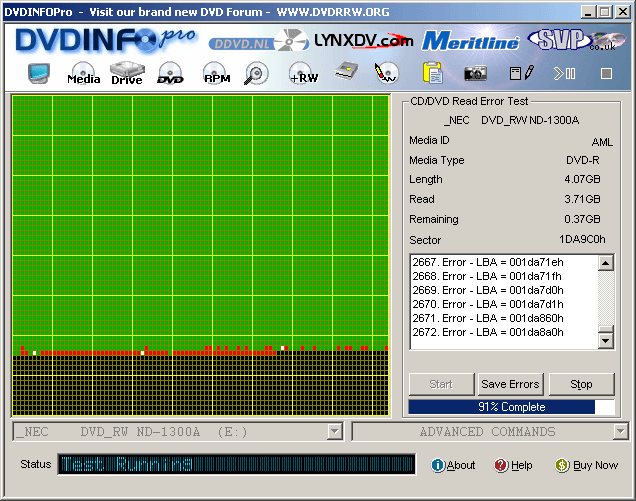Viewport: 636px width, 501px height.
Task: Open the notepad and pen editor icon
Action: [522, 73]
